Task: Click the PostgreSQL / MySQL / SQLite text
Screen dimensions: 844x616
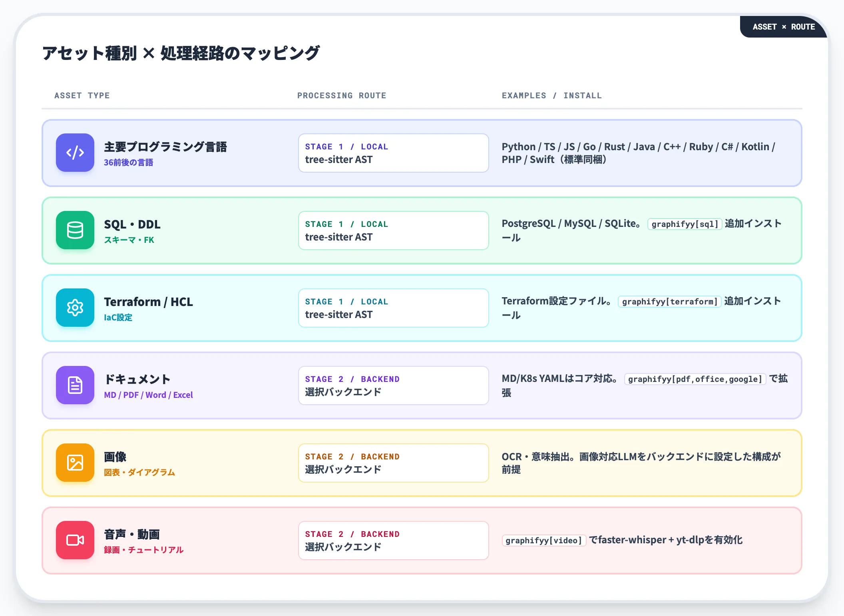Action: tap(571, 224)
